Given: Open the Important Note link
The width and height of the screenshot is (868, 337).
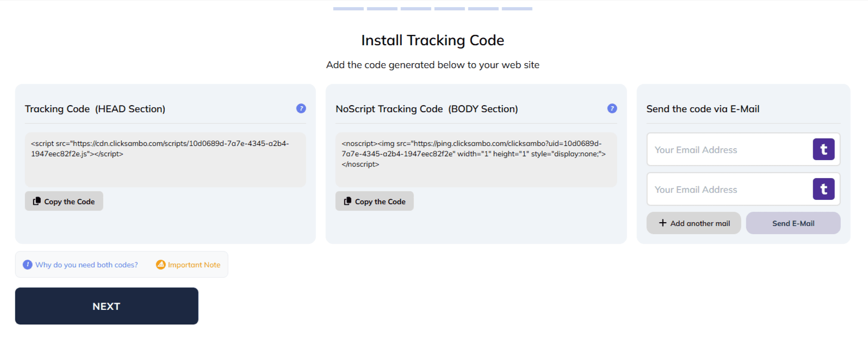Looking at the screenshot, I should coord(194,265).
